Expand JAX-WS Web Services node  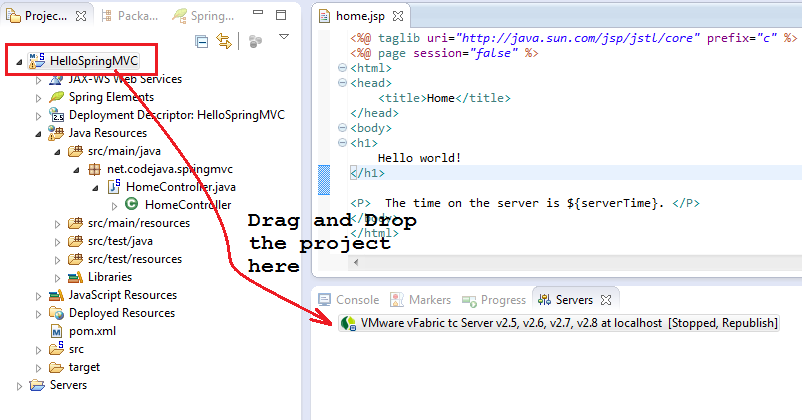38,80
